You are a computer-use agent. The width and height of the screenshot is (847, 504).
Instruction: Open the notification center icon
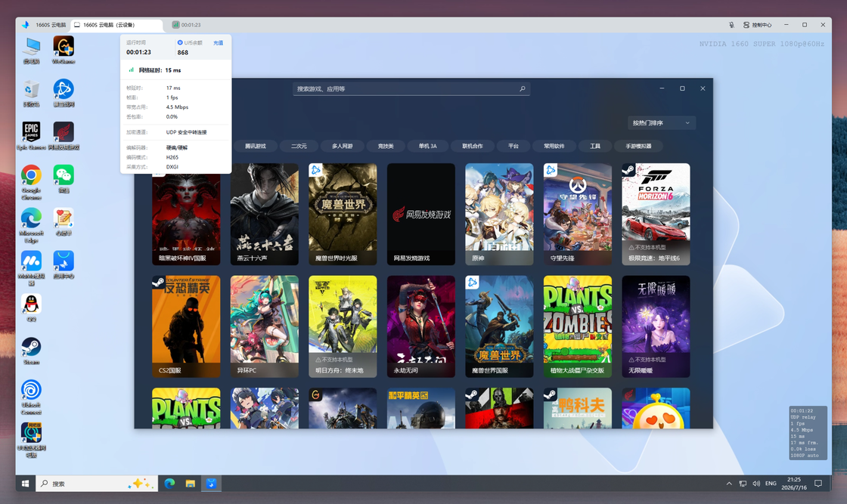click(x=818, y=484)
